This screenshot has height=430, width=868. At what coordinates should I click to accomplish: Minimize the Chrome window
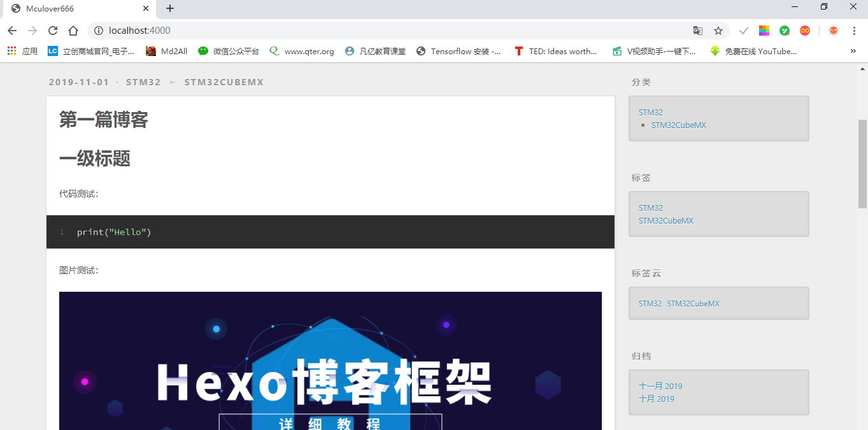(795, 7)
